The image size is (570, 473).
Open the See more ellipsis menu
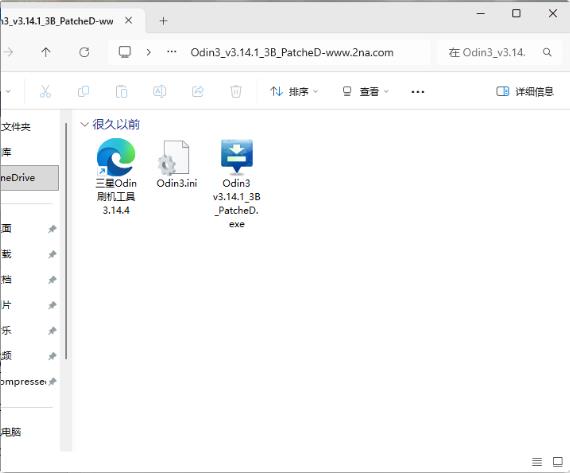(418, 92)
